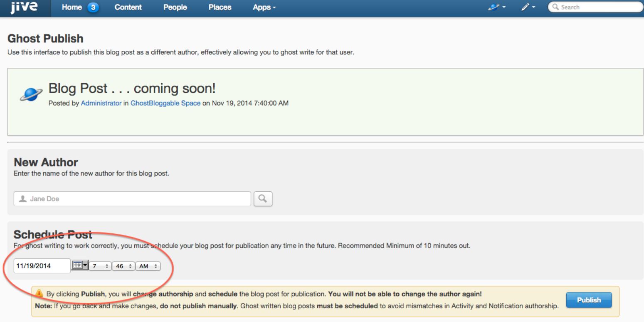Click the magnifier icon in the search box
This screenshot has width=644, height=322.
coord(555,7)
